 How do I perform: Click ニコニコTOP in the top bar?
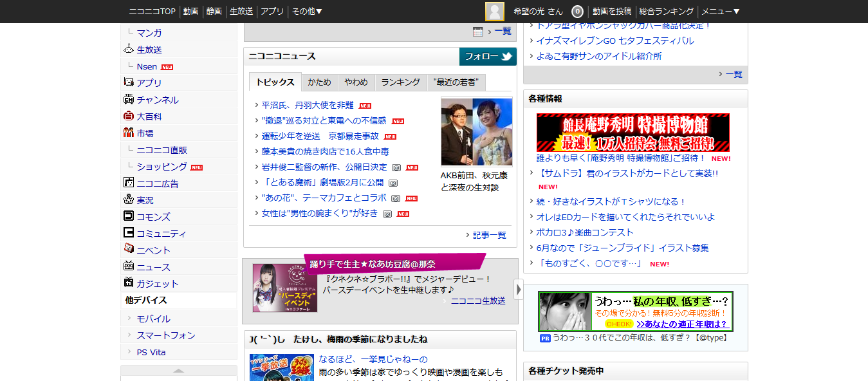click(x=152, y=11)
